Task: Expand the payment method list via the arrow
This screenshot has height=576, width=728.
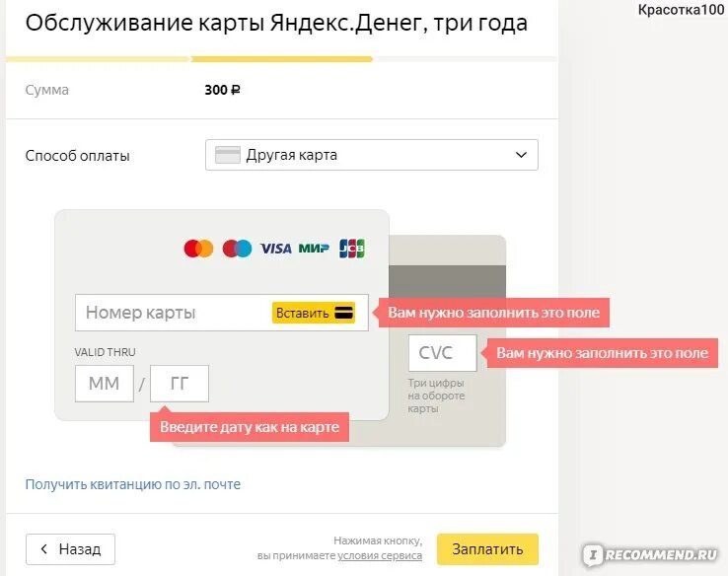Action: tap(522, 155)
